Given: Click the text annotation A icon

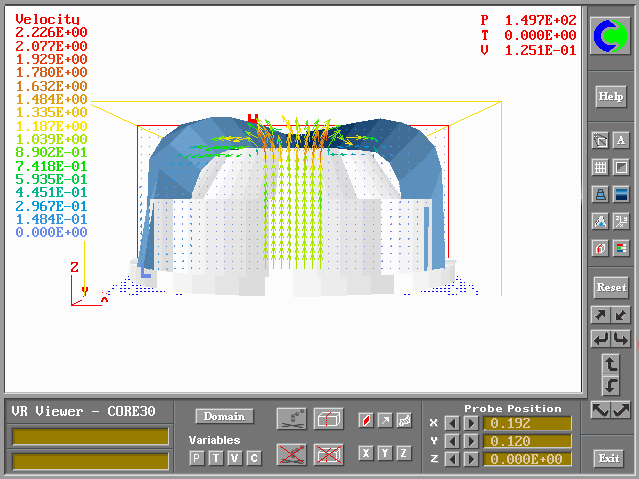Looking at the screenshot, I should pyautogui.click(x=621, y=141).
